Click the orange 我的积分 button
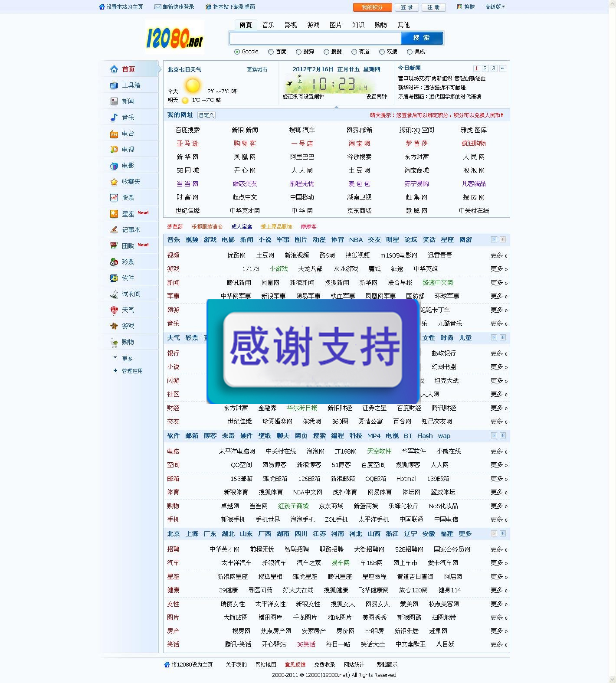This screenshot has height=683, width=616. tap(372, 7)
